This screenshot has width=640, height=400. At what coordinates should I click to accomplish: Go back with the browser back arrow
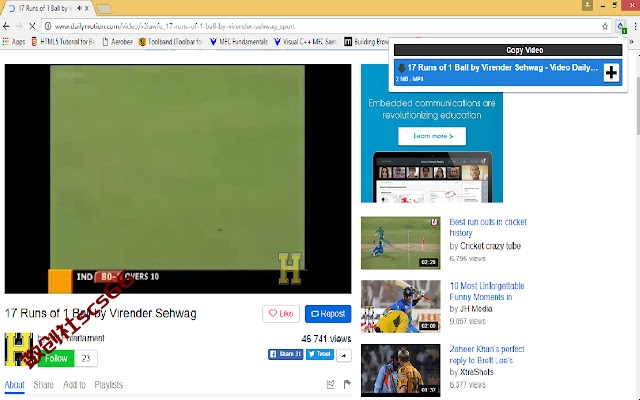point(6,27)
